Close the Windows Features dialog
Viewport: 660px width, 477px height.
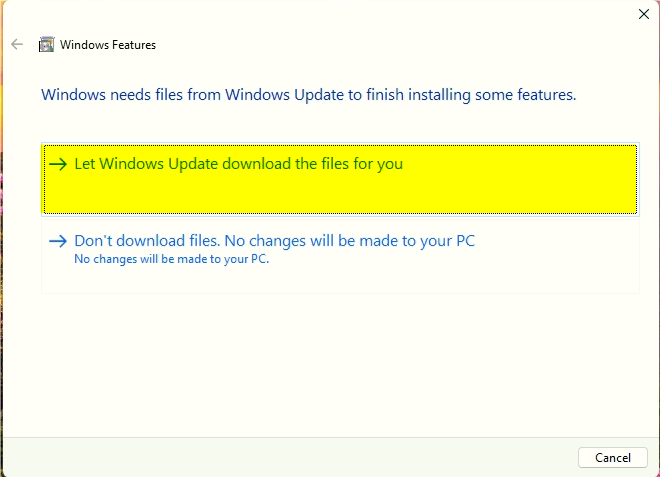click(x=644, y=14)
